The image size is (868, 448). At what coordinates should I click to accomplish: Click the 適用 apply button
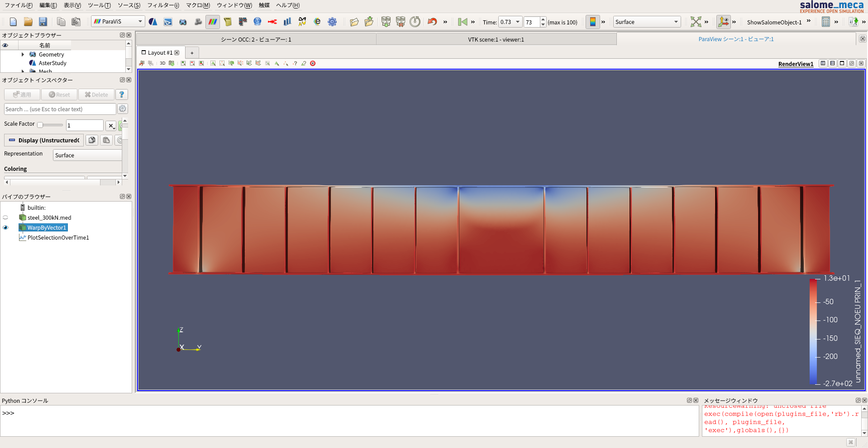click(22, 94)
